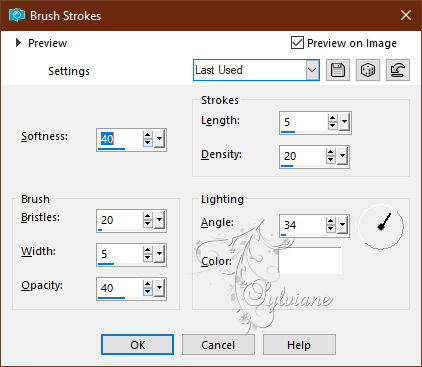This screenshot has width=422, height=367.
Task: Click the Reset to Default arrow icon
Action: [x=398, y=70]
